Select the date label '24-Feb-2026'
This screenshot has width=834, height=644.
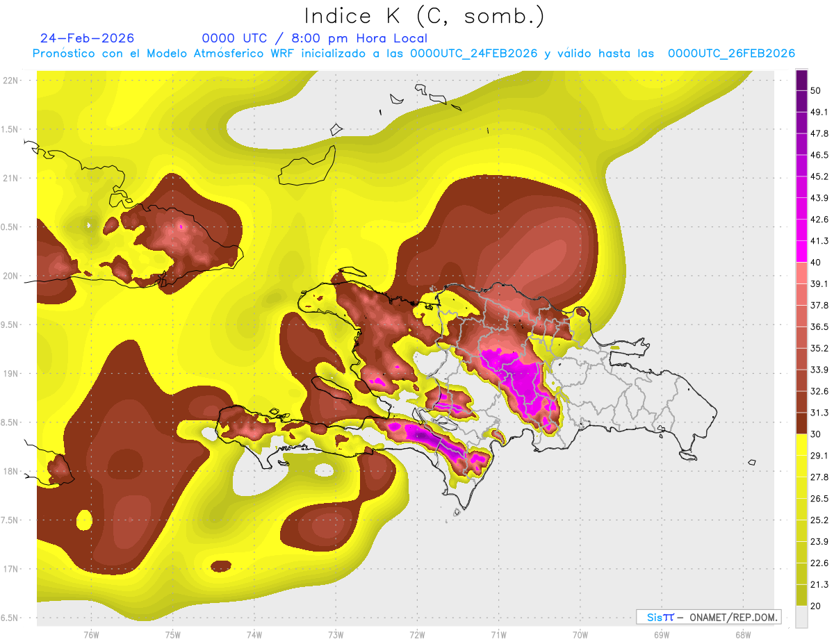[x=88, y=38]
